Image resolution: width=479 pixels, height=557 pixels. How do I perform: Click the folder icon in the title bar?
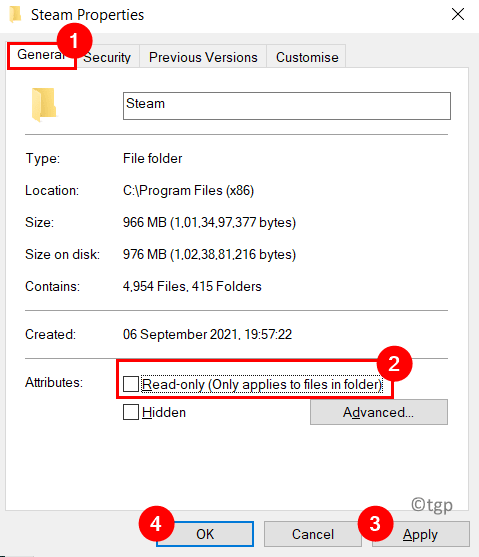coord(15,15)
